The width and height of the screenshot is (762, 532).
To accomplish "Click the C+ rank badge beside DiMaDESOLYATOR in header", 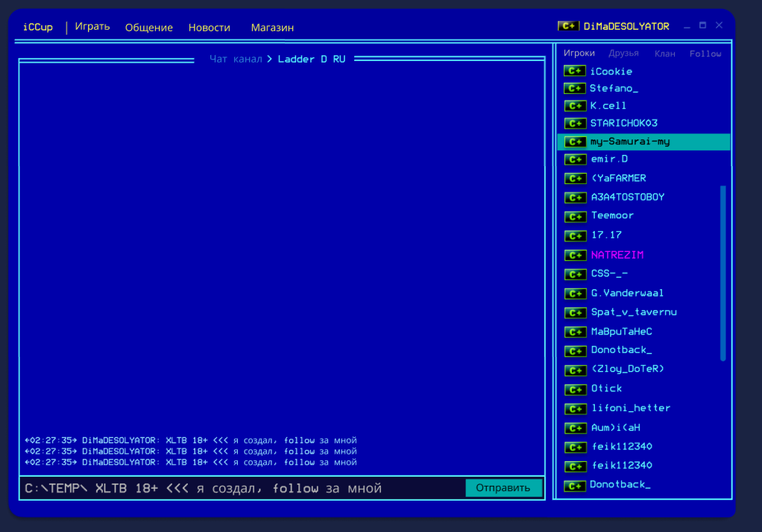I will (568, 26).
